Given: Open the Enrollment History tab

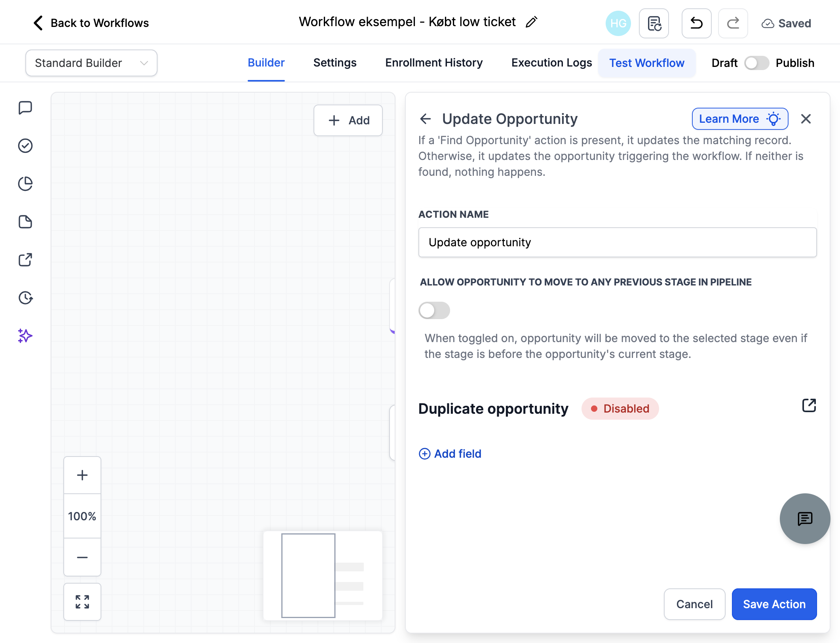Looking at the screenshot, I should [434, 63].
